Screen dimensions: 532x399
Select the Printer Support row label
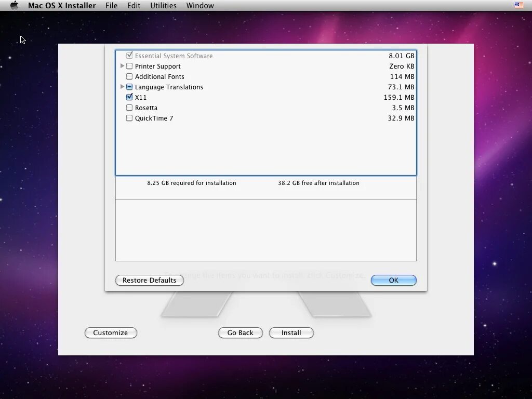coord(158,66)
